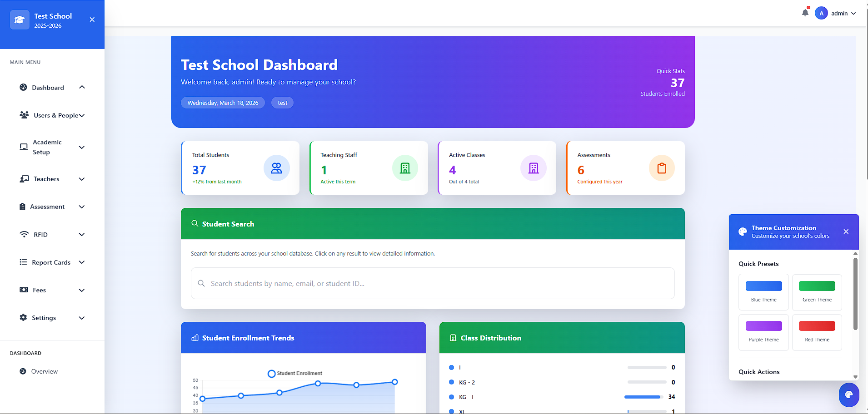
Task: Click the Dashboard globe icon in sidebar
Action: tap(23, 87)
